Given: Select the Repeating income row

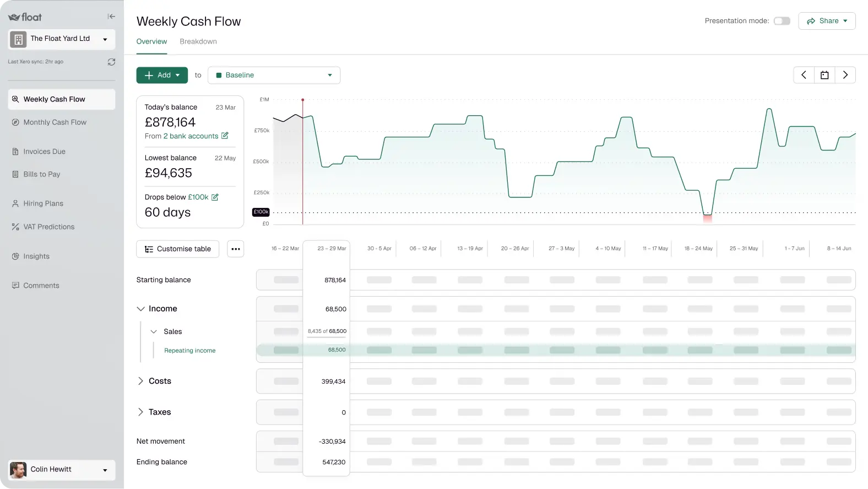Looking at the screenshot, I should tap(189, 351).
